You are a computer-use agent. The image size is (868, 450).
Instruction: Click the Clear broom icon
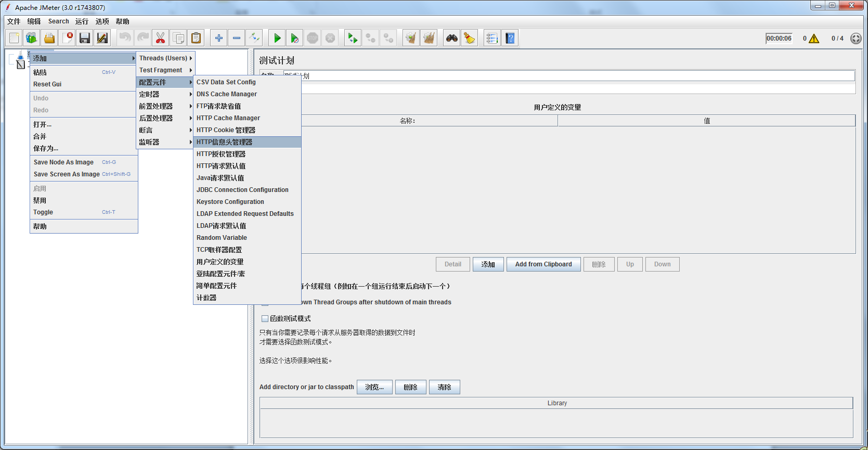(411, 38)
